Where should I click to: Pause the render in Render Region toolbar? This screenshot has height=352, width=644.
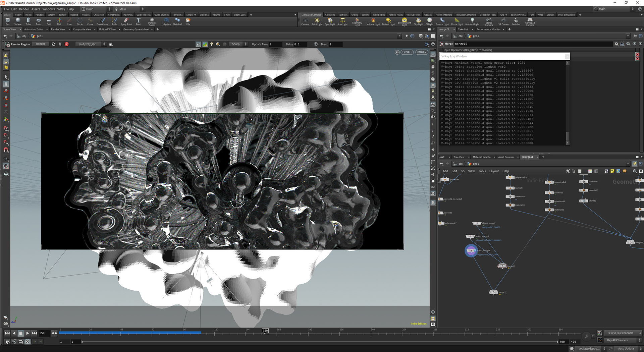coord(60,44)
